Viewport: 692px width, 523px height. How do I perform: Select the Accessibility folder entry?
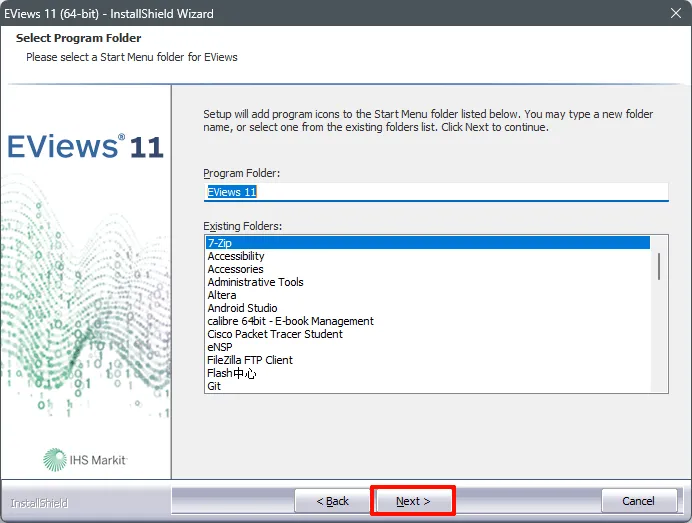coord(427,256)
